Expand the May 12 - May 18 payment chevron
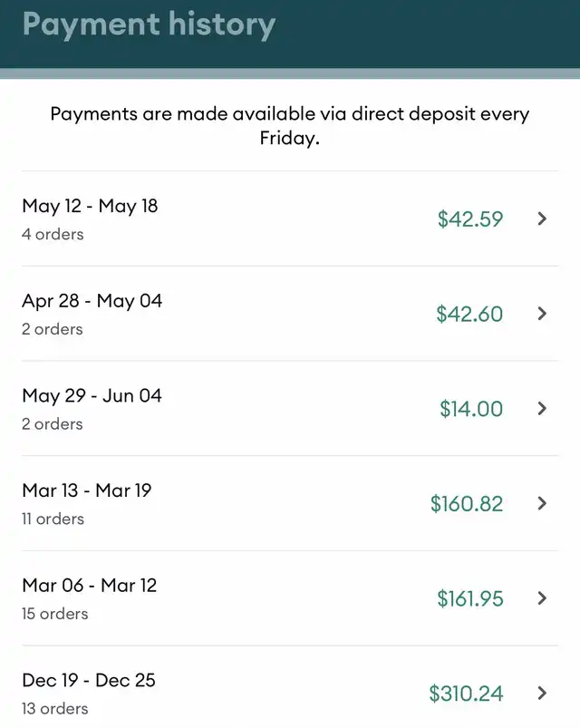 [x=542, y=218]
